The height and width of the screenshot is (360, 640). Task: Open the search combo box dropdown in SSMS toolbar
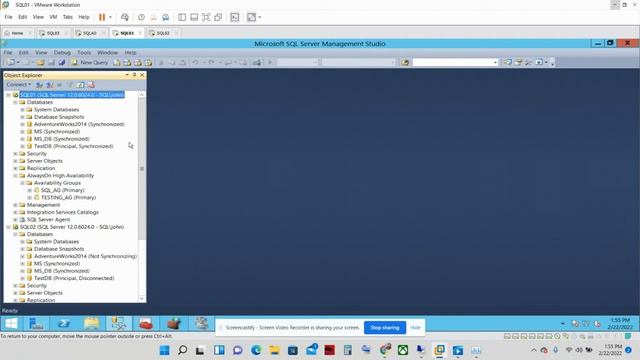pyautogui.click(x=495, y=62)
